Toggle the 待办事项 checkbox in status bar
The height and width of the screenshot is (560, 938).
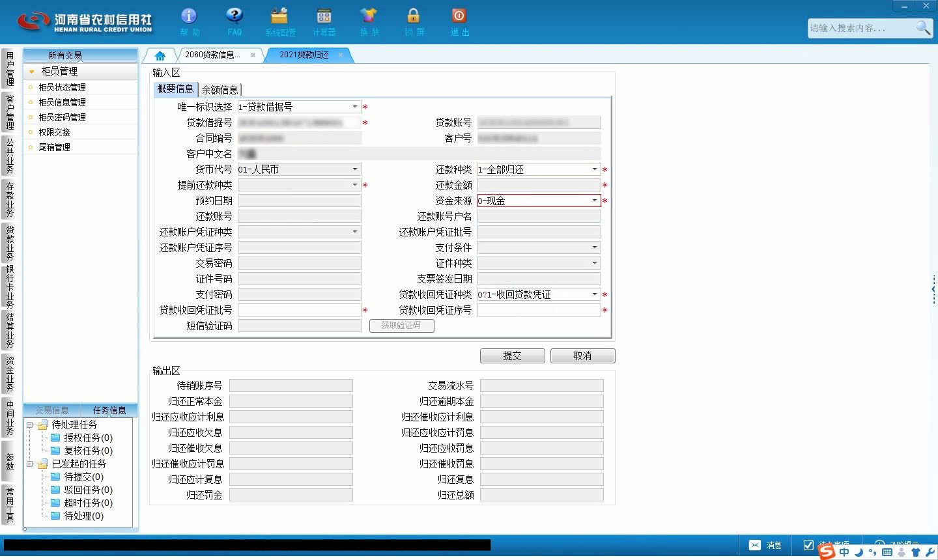tap(808, 545)
